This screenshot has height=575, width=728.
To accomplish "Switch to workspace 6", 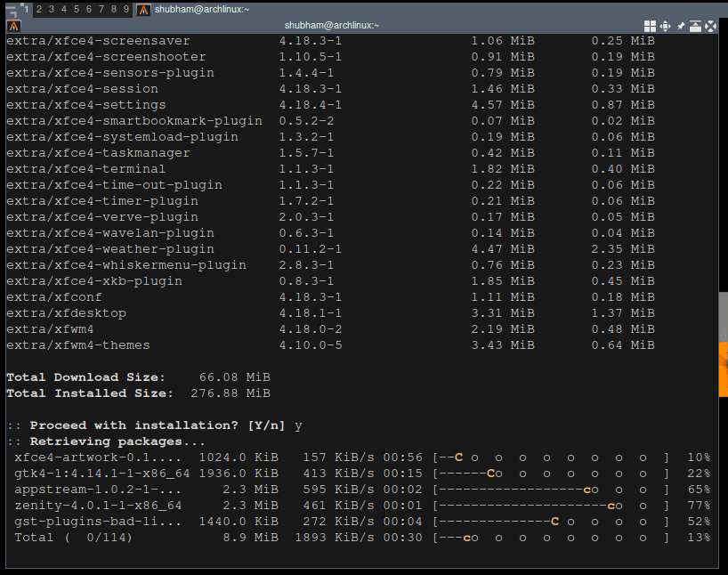I will [89, 9].
